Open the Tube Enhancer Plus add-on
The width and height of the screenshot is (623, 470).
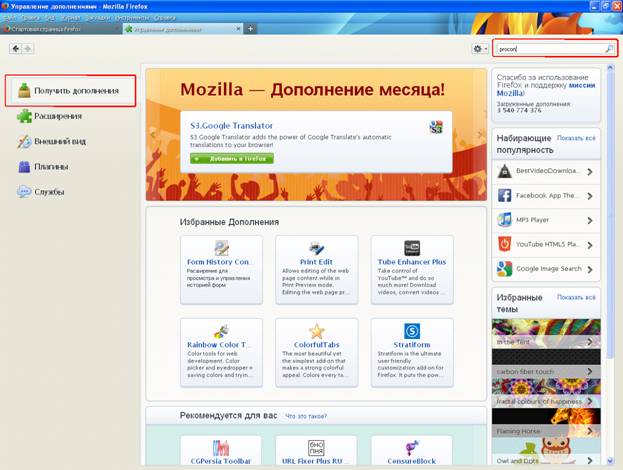[x=412, y=270]
